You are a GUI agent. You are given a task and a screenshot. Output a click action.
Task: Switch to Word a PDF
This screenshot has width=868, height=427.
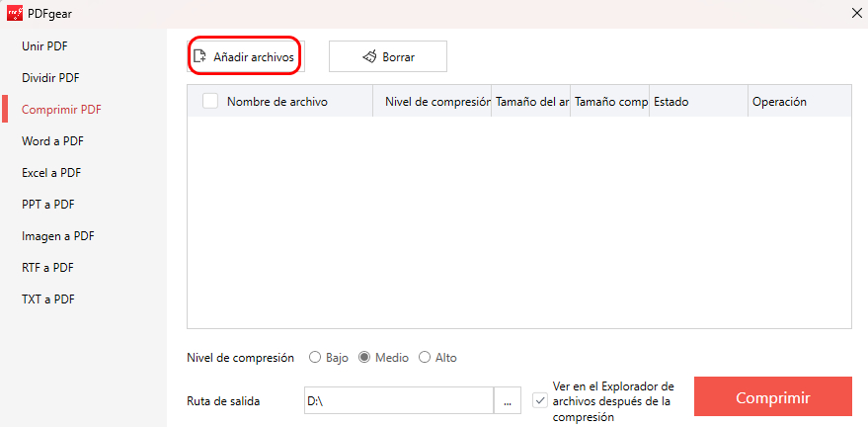tap(52, 141)
